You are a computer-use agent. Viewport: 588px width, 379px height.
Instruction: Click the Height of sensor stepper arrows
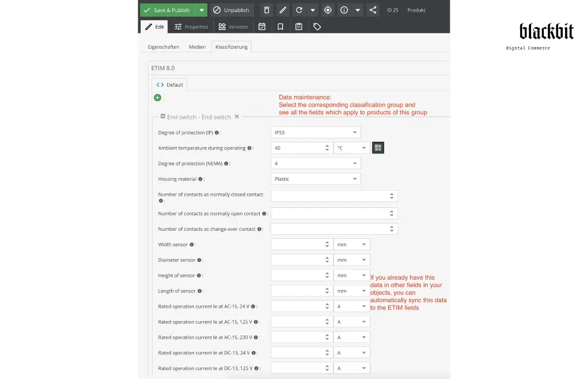coord(327,276)
